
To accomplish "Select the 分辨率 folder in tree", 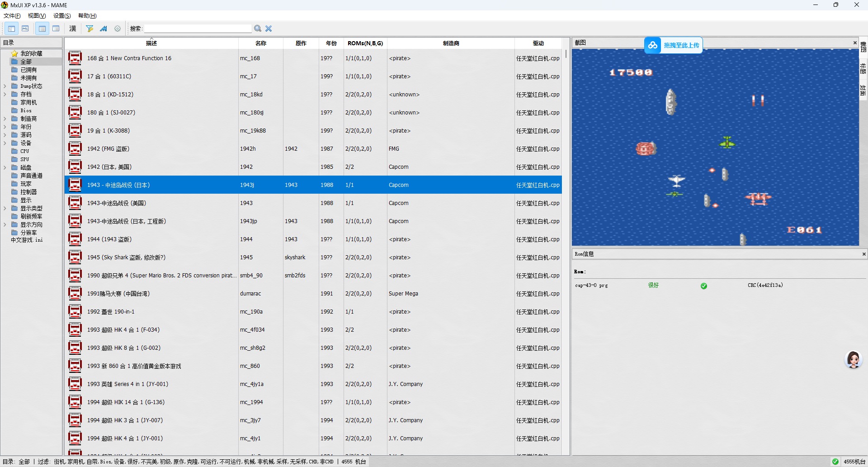I will click(x=24, y=233).
